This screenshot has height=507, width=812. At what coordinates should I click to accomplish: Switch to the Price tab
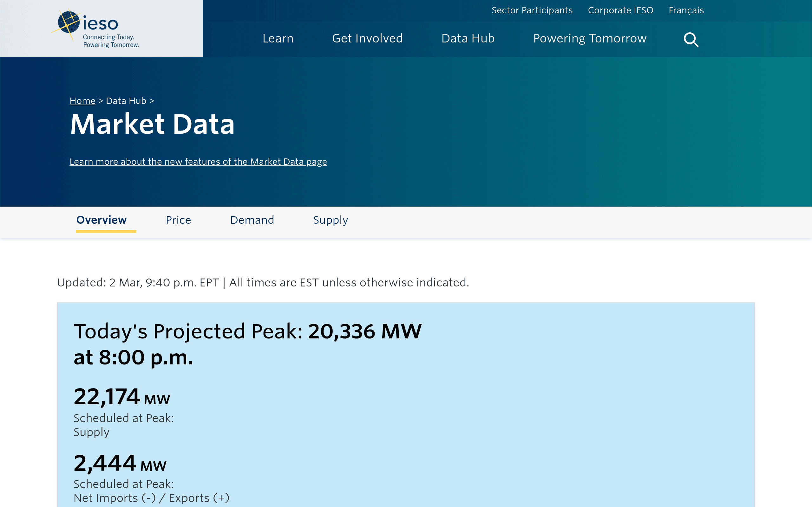coord(178,220)
